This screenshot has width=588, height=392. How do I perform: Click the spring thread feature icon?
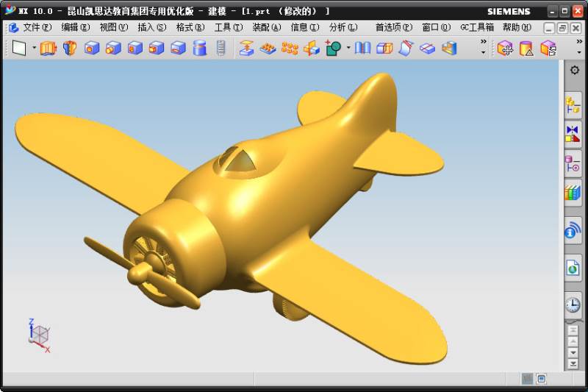click(x=220, y=49)
